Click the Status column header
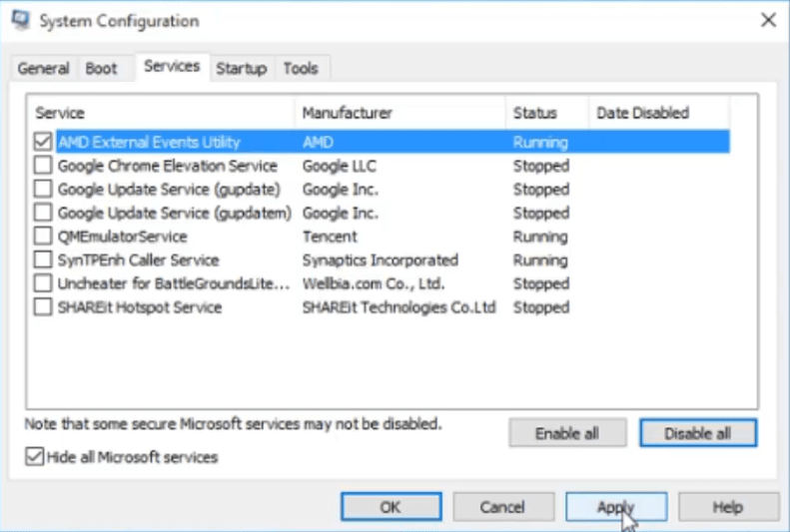The height and width of the screenshot is (532, 790). click(545, 113)
